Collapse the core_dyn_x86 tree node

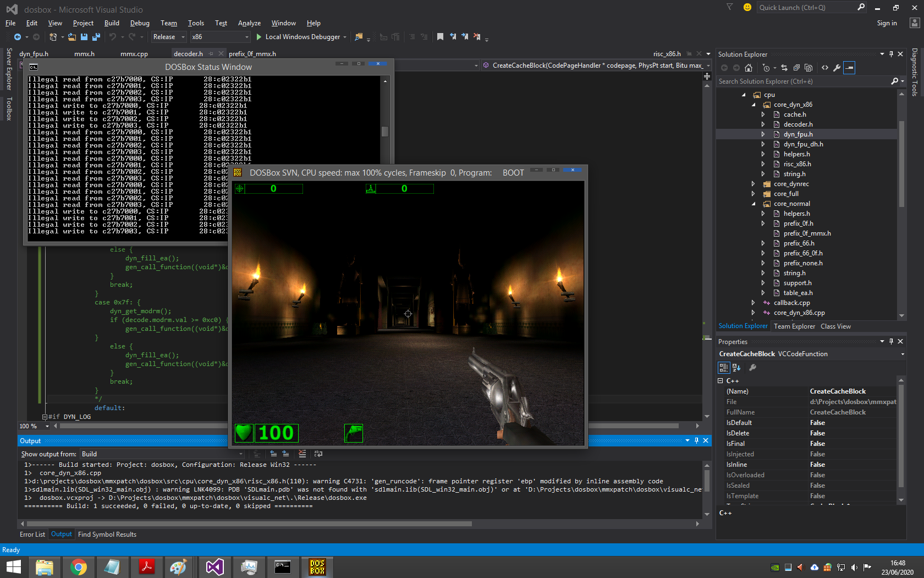754,105
